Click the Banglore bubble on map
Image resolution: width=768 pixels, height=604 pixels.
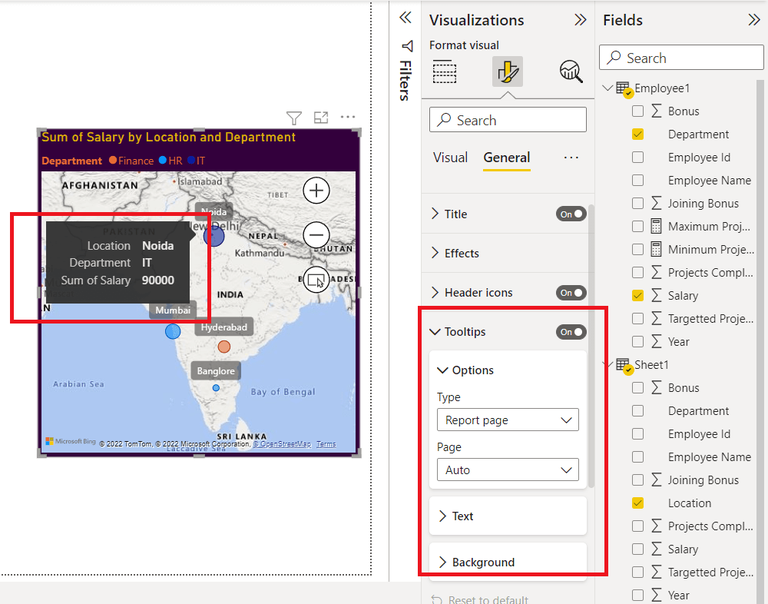216,388
